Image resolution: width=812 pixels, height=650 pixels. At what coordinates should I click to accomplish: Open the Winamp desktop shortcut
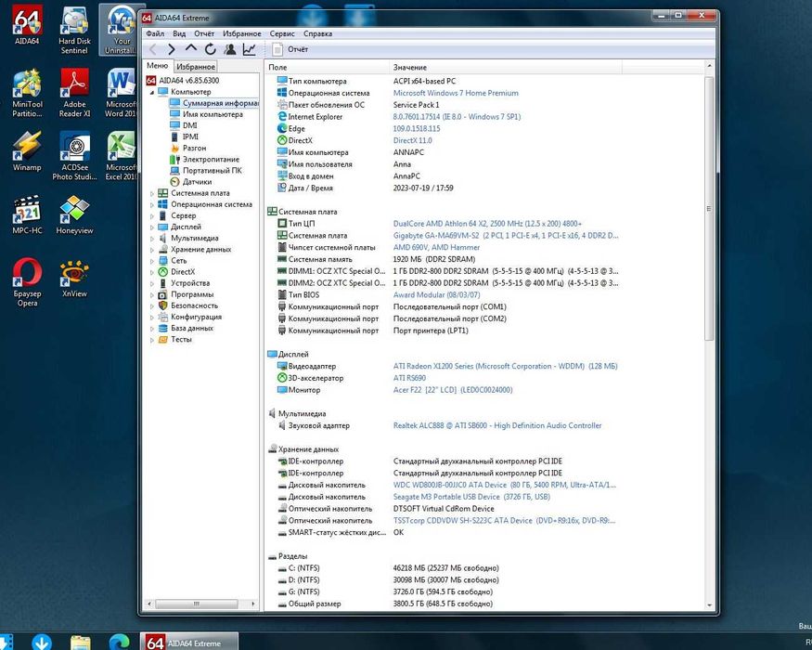coord(26,151)
